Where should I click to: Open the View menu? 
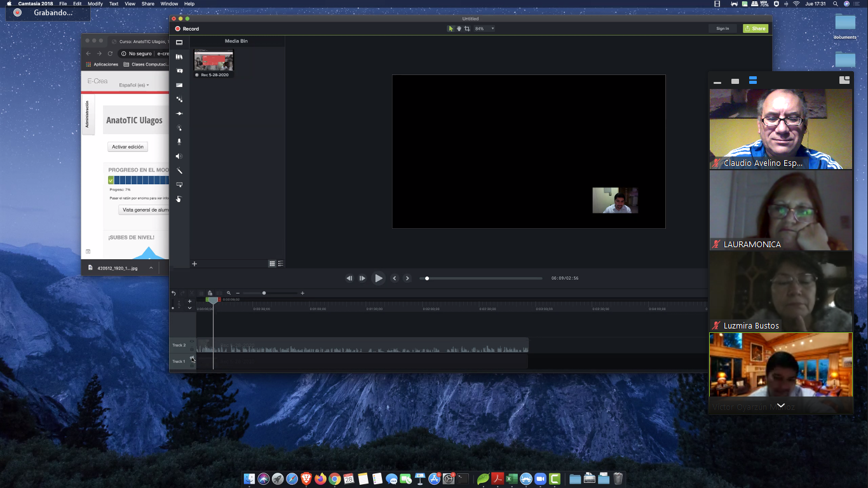click(130, 4)
